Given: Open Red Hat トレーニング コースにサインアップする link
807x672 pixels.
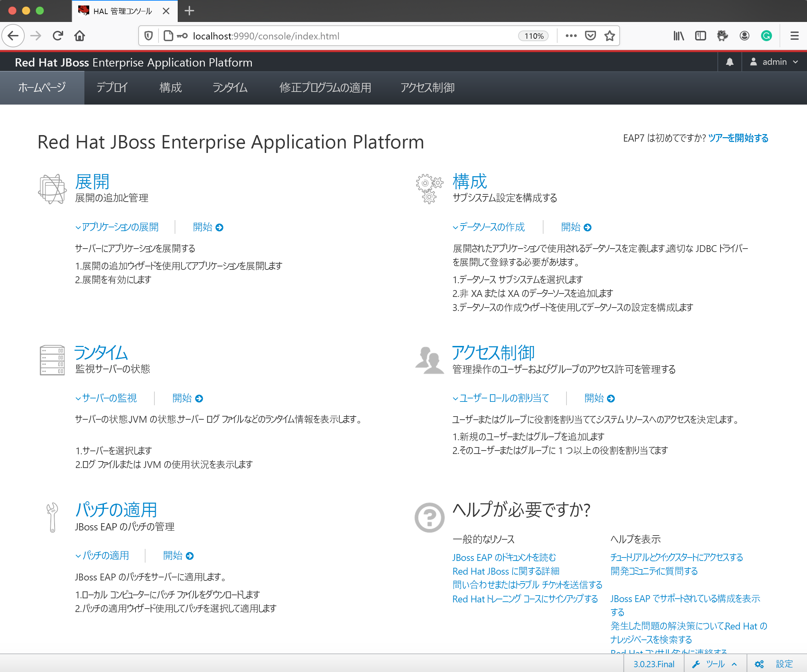Looking at the screenshot, I should 525,599.
